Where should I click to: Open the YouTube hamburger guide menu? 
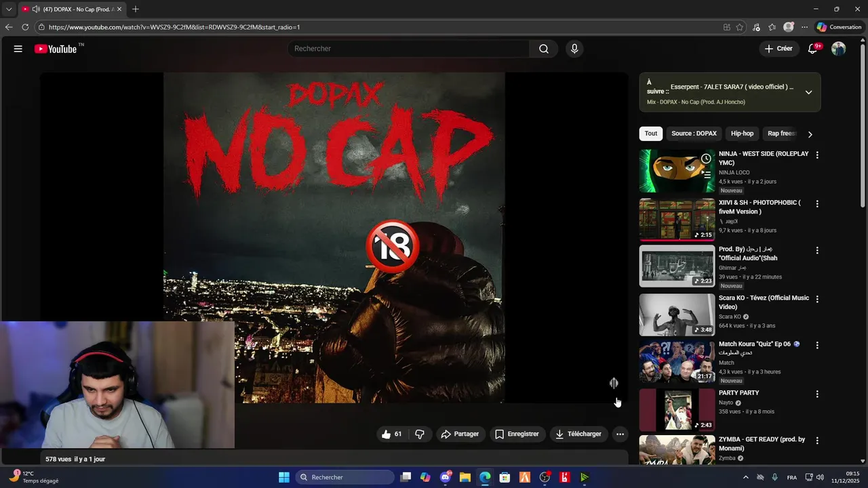(18, 49)
